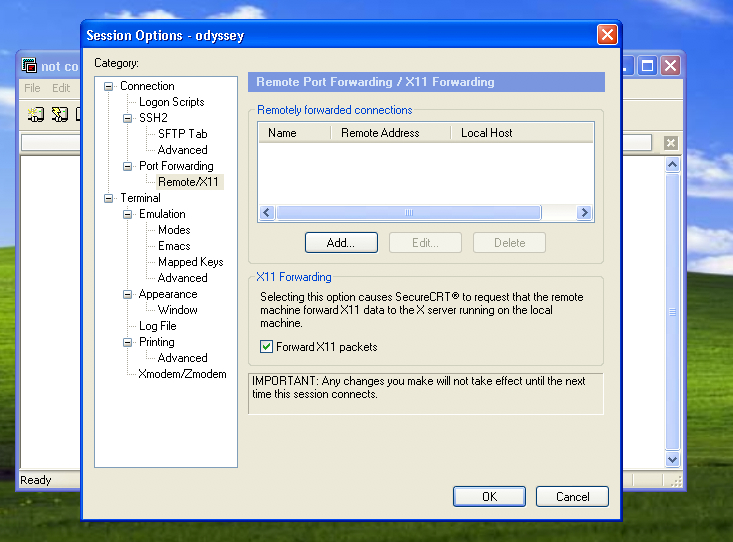Collapse the SSH2 tree node
This screenshot has width=733, height=542.
(x=127, y=118)
